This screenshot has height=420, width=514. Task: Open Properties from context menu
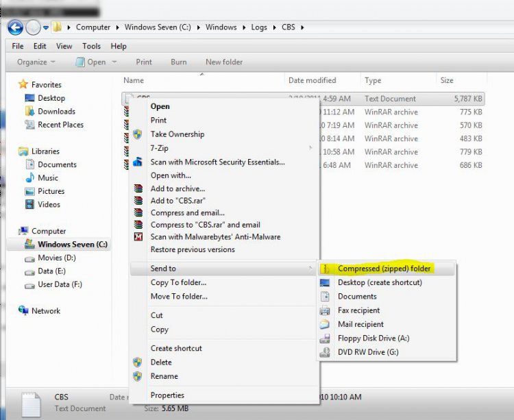(x=167, y=395)
